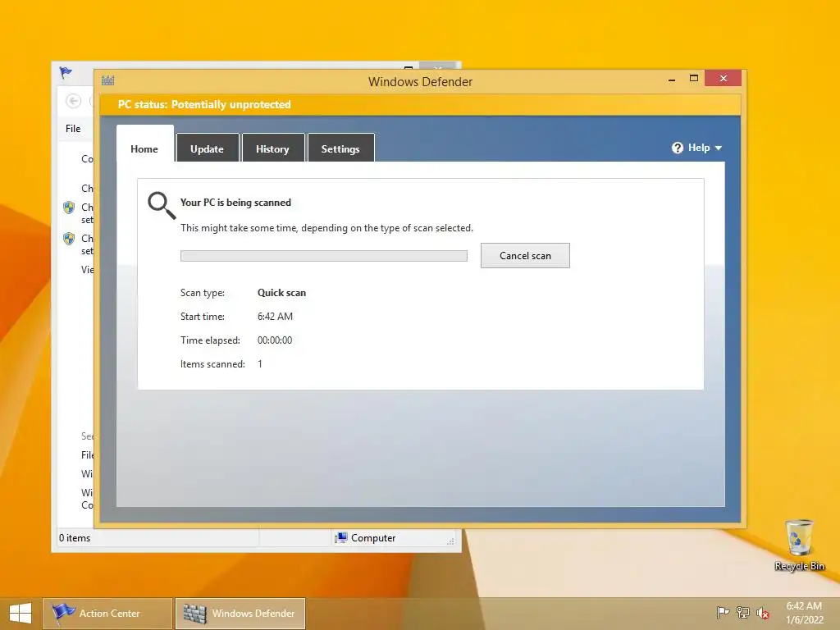The image size is (840, 630).
Task: Open the Recycle Bin desktop icon
Action: [x=799, y=545]
